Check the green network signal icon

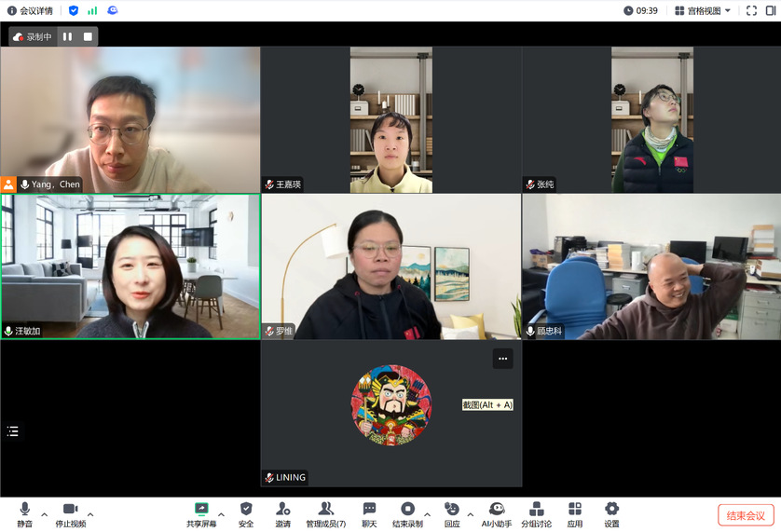pyautogui.click(x=92, y=10)
